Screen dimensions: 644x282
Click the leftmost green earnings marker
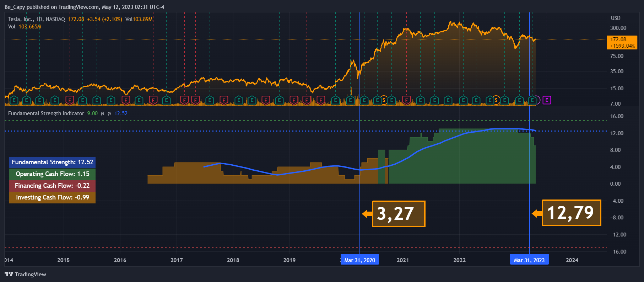[x=14, y=100]
